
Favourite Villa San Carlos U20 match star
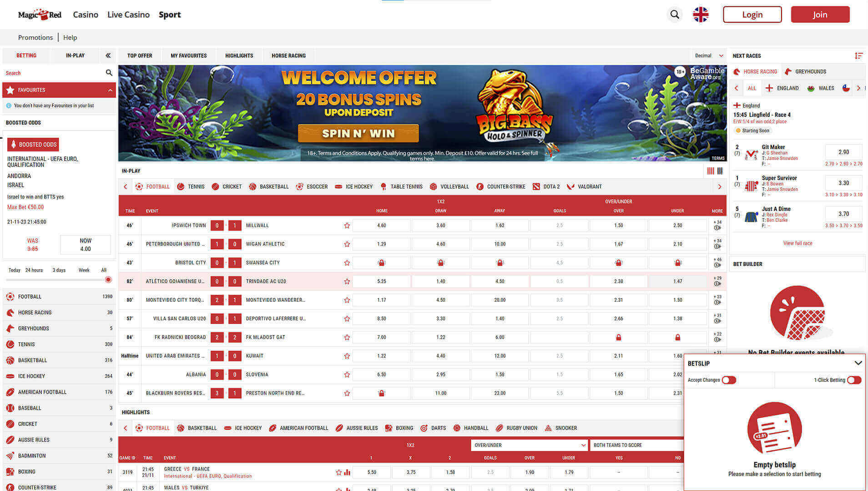[x=347, y=319]
